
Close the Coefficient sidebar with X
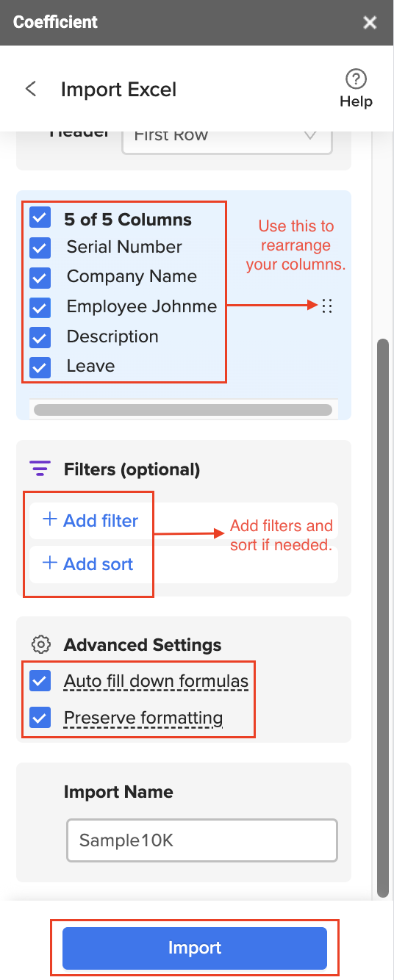(370, 23)
